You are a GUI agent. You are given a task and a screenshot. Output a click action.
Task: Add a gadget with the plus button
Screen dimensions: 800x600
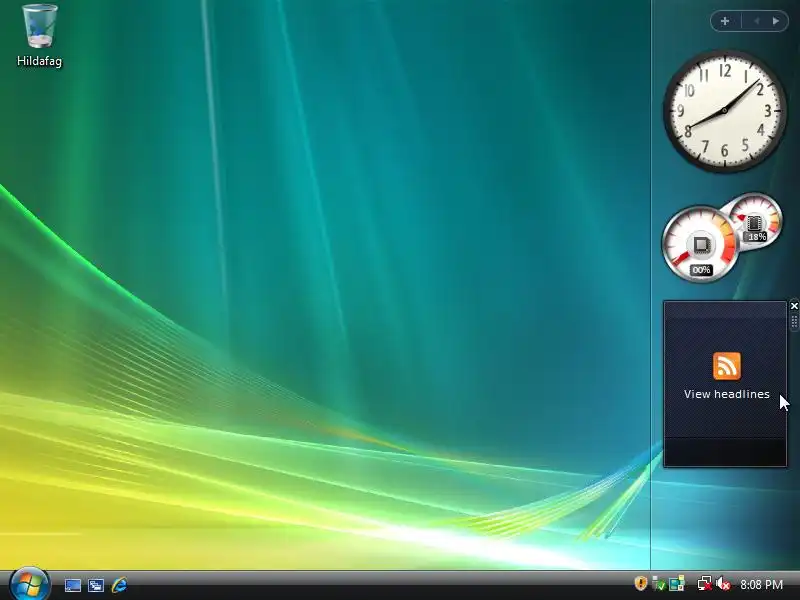pos(725,21)
